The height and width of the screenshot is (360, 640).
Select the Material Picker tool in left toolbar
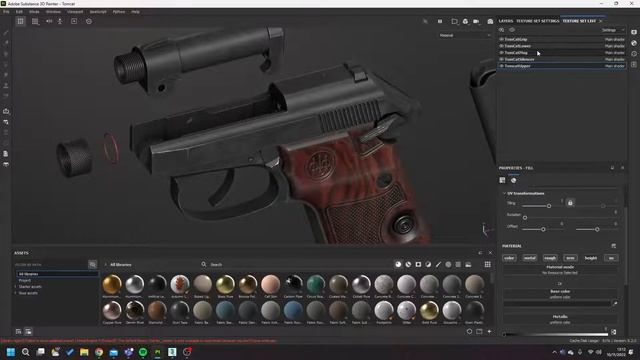[6, 96]
